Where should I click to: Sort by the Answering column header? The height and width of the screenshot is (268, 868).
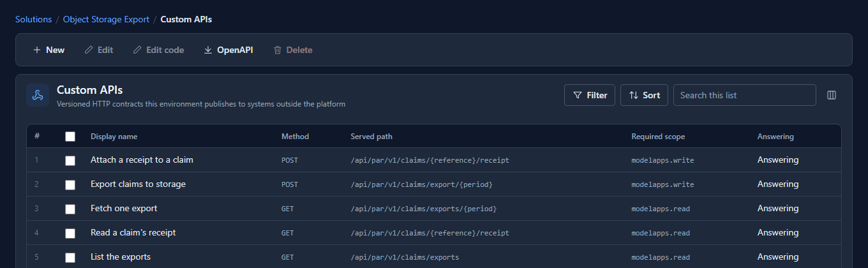click(775, 137)
